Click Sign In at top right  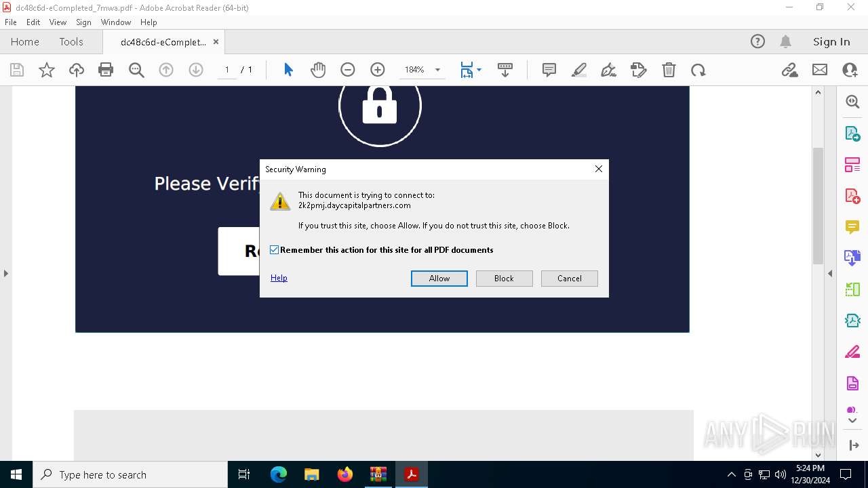(x=831, y=41)
